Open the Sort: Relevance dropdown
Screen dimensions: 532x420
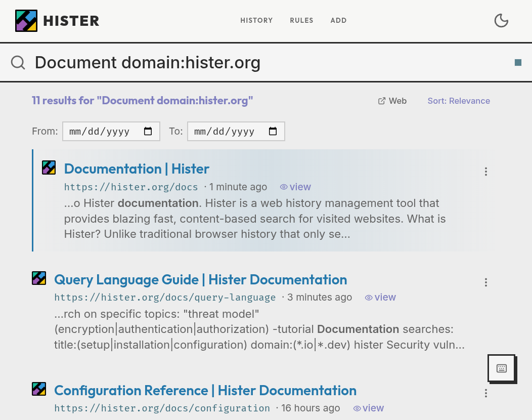pos(459,101)
